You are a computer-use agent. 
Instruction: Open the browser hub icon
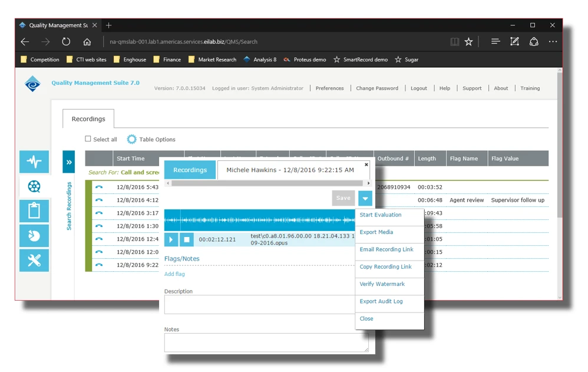point(495,42)
